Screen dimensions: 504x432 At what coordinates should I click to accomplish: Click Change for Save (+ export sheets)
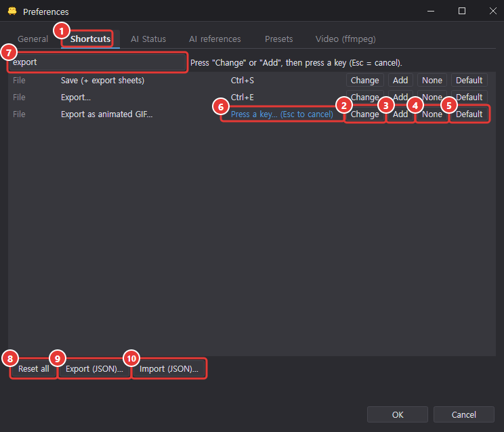(x=365, y=81)
